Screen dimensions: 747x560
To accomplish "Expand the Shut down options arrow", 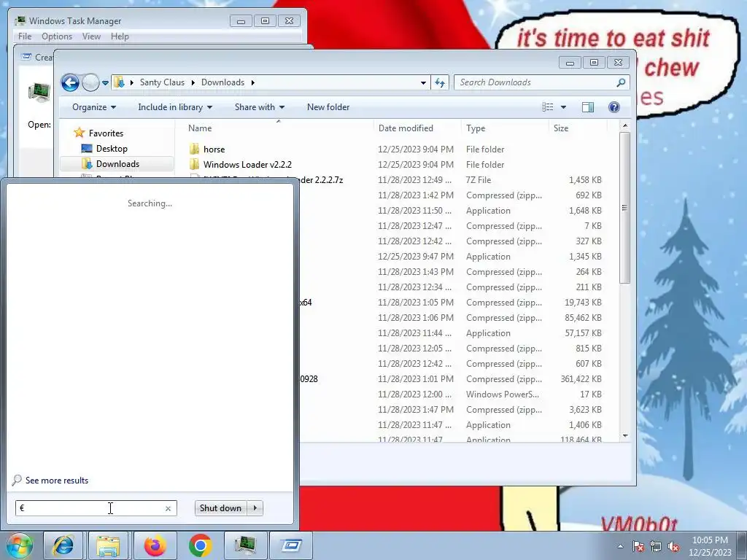I will click(255, 508).
